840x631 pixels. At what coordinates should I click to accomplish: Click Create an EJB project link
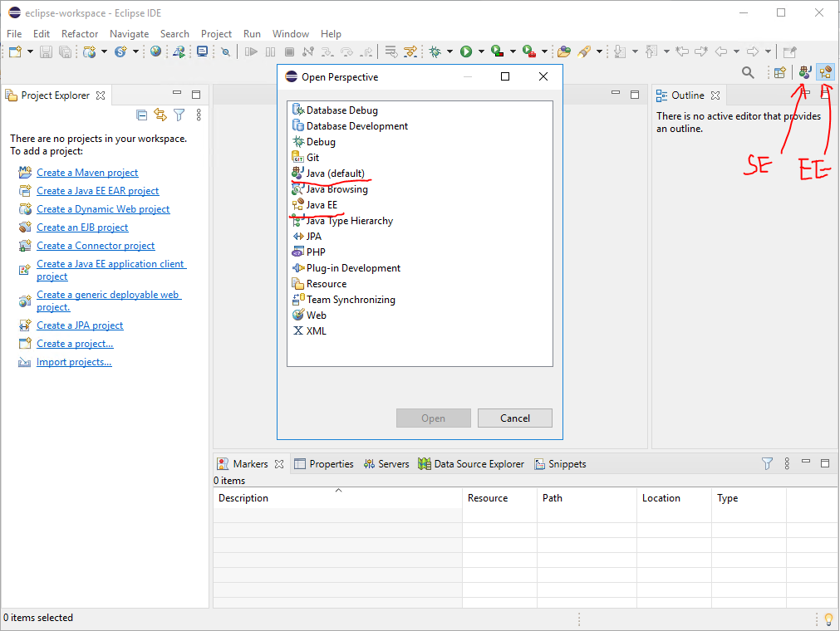tap(82, 227)
